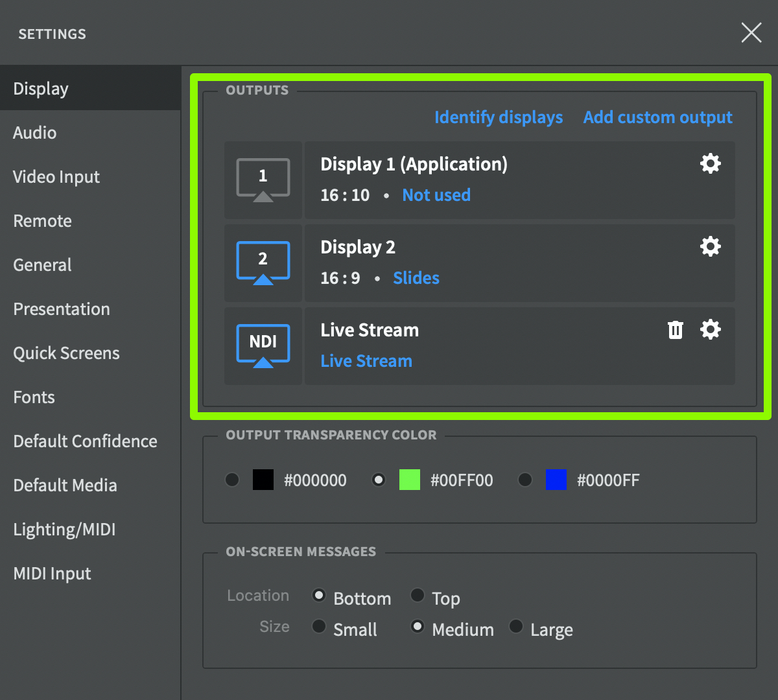Open the blue Live Stream assignment dropdown

coord(366,361)
